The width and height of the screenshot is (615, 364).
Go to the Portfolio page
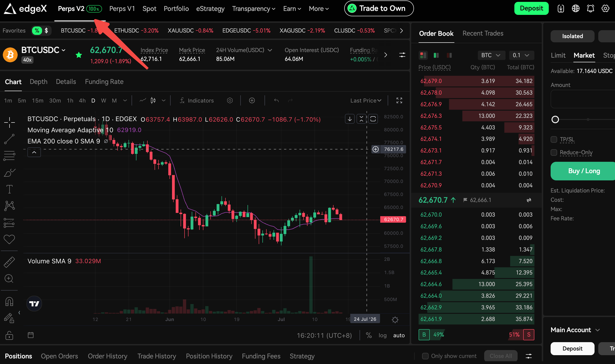[x=176, y=9]
